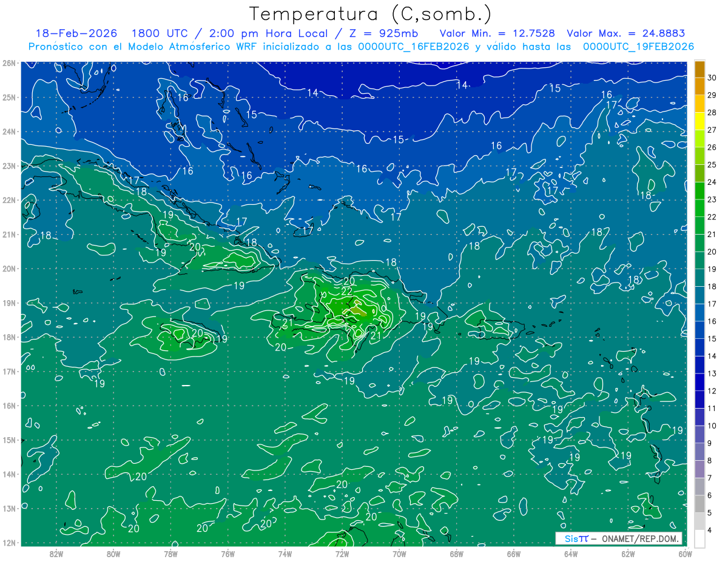728x562 pixels.
Task: Click the "Sisπ" logo text
Action: coord(576,538)
